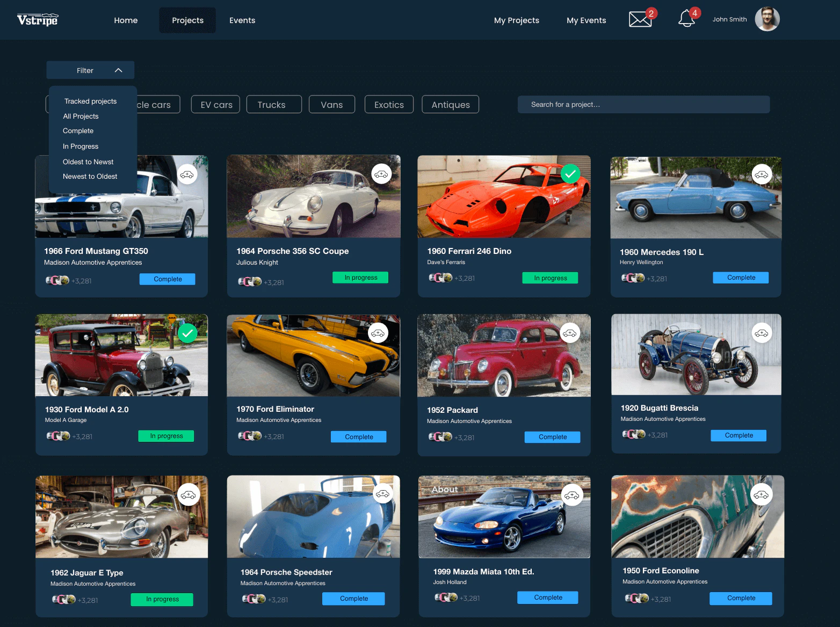This screenshot has width=840, height=627.
Task: Select In Progress from filter options
Action: point(81,146)
